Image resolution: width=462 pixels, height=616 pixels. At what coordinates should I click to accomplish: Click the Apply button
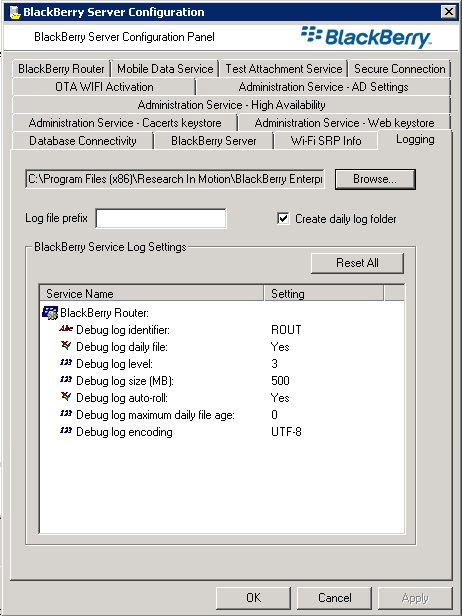[x=415, y=598]
